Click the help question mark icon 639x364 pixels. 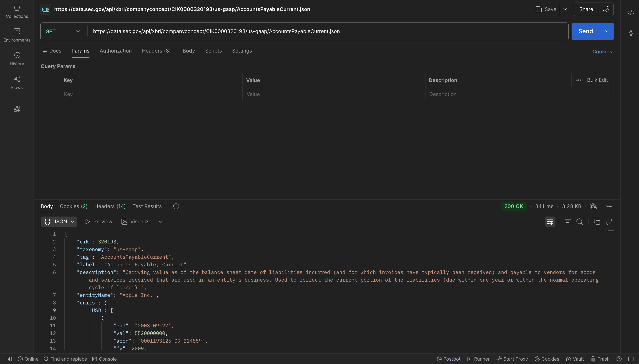pos(619,359)
